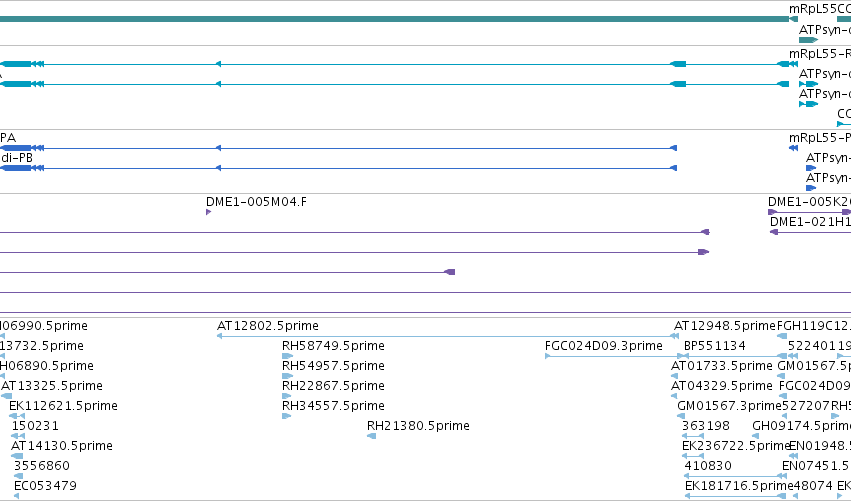
Task: Open the EN01948 EST label
Action: tap(820, 446)
